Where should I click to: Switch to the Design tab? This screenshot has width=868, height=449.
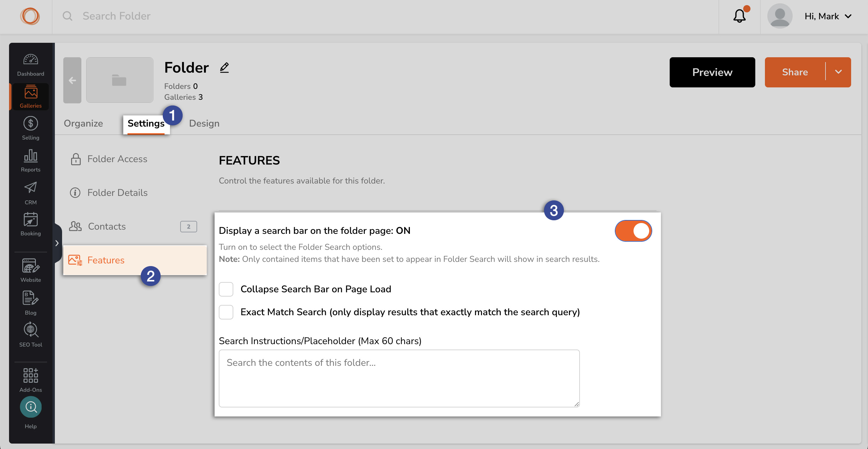204,123
